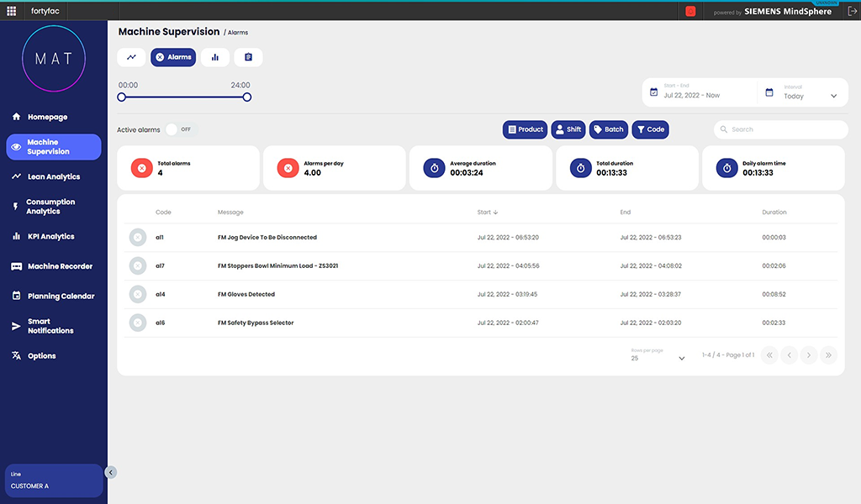861x504 pixels.
Task: Switch to the Alarms tab
Action: click(173, 58)
